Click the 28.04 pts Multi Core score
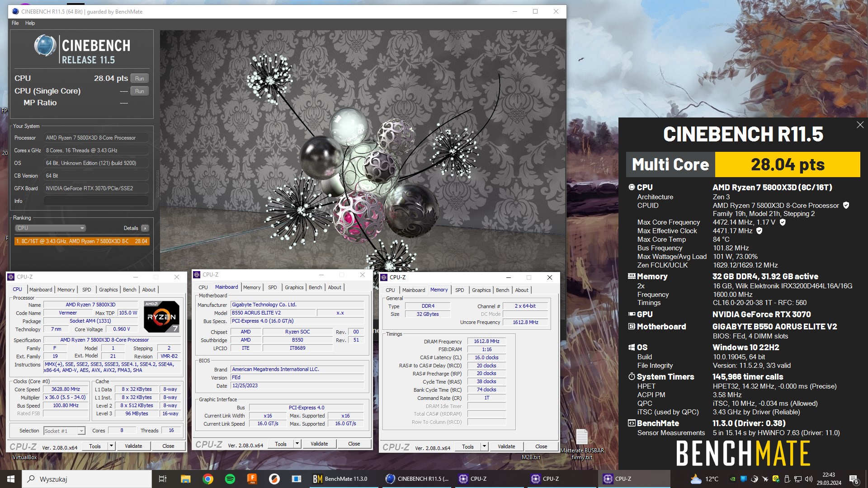The height and width of the screenshot is (488, 868). [788, 164]
